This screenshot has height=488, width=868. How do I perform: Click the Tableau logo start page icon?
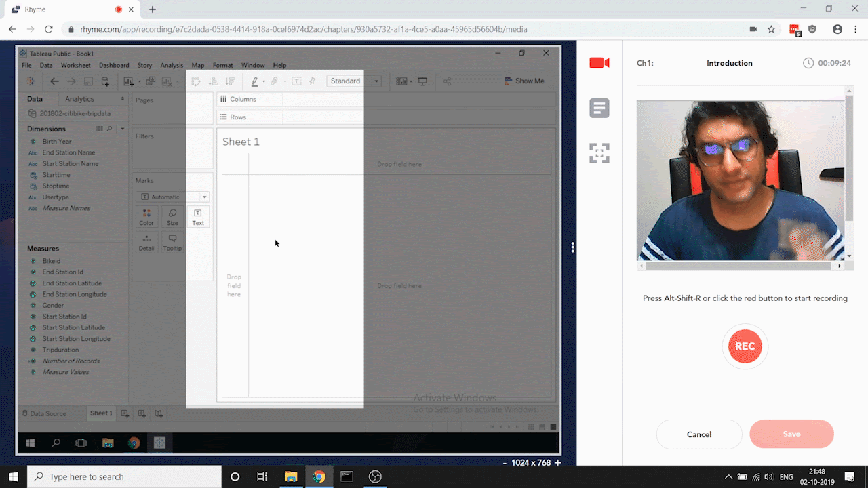coord(31,81)
